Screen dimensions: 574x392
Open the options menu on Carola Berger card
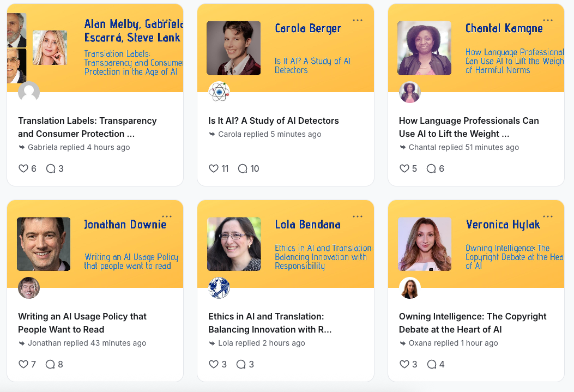[x=358, y=20]
